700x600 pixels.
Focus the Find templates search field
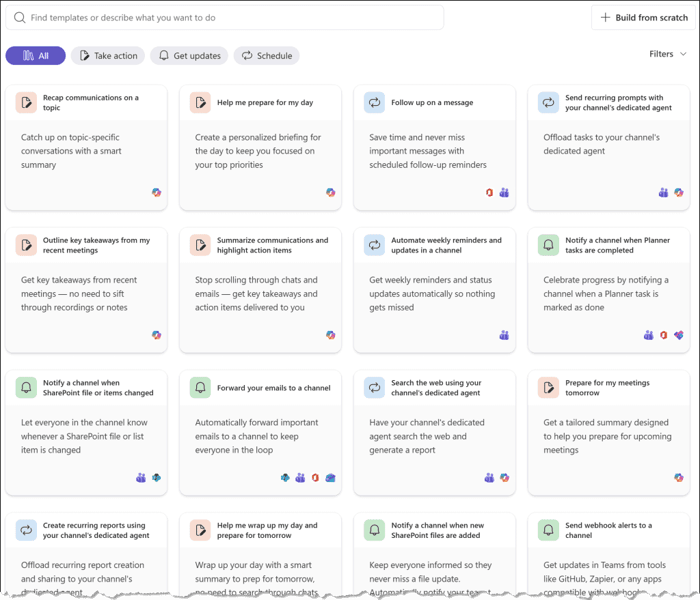(225, 17)
